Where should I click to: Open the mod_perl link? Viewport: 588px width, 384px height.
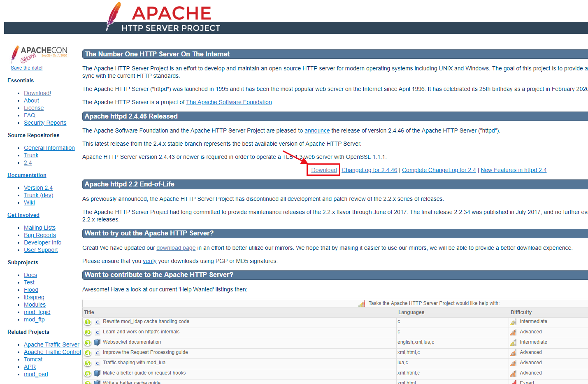tap(36, 374)
